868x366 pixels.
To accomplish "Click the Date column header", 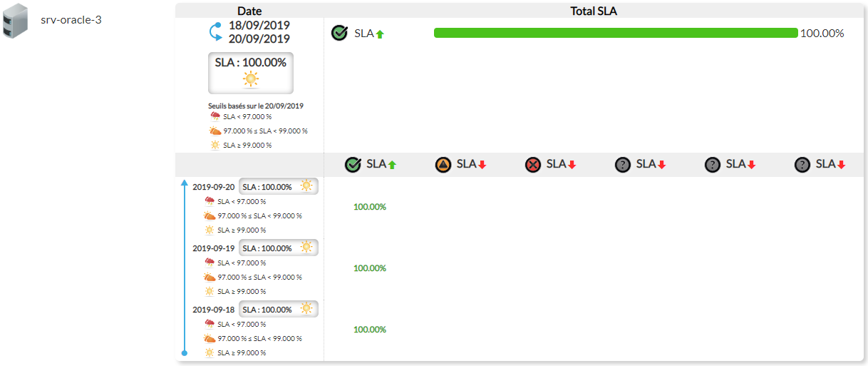I will click(x=249, y=11).
